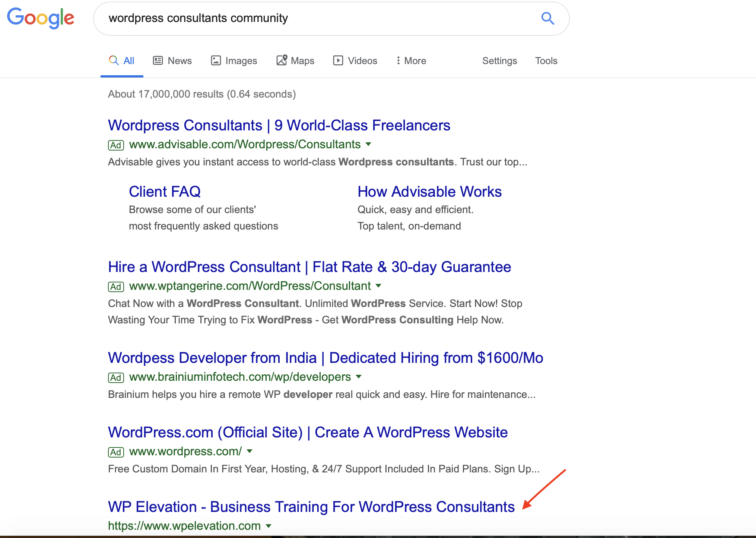Image resolution: width=756 pixels, height=538 pixels.
Task: Switch to the Images tab
Action: click(x=234, y=61)
